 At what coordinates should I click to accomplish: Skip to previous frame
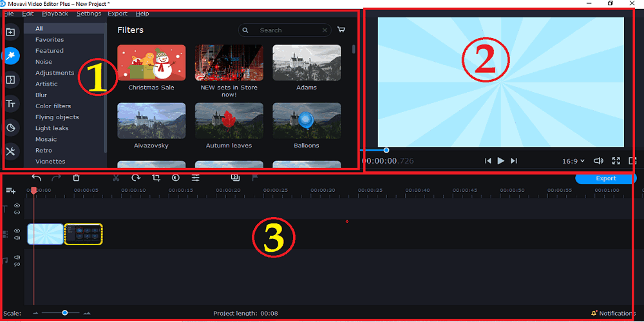point(488,161)
